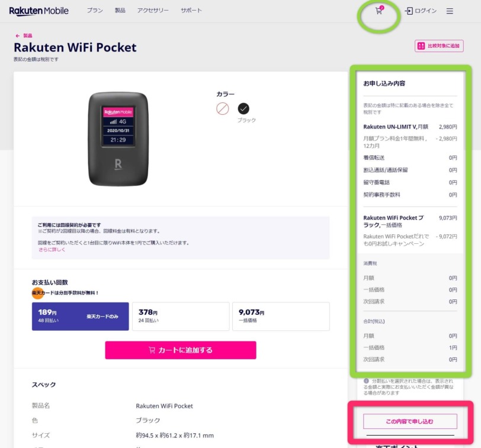Click the login arrow icon
This screenshot has width=481, height=448.
[x=409, y=11]
